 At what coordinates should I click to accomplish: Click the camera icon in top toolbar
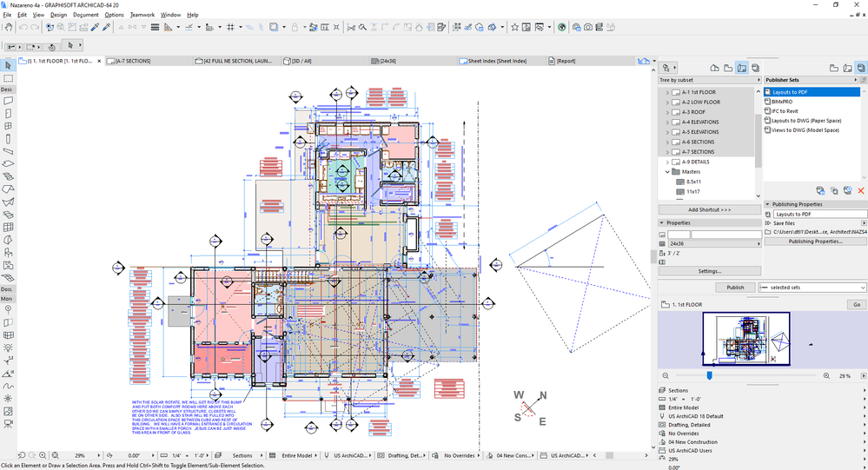[x=588, y=27]
